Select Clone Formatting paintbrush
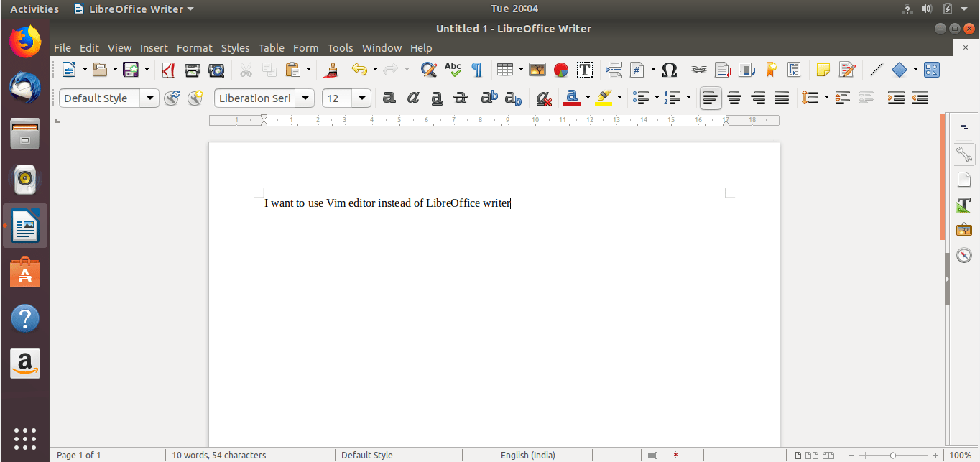This screenshot has height=462, width=980. [x=331, y=70]
